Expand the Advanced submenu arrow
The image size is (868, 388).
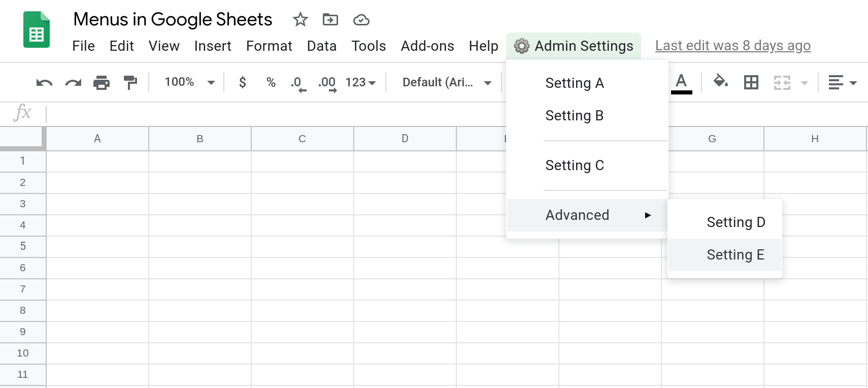coord(648,215)
